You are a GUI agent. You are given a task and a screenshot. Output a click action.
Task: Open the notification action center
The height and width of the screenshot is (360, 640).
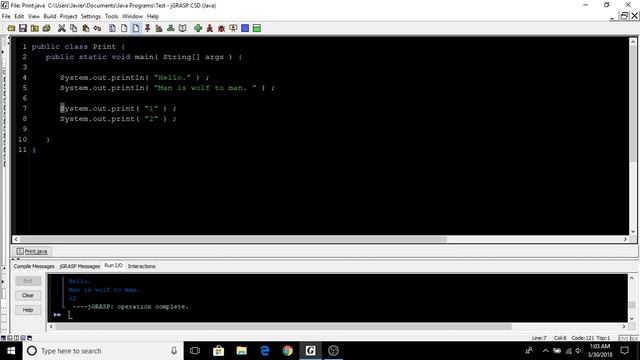click(x=624, y=351)
